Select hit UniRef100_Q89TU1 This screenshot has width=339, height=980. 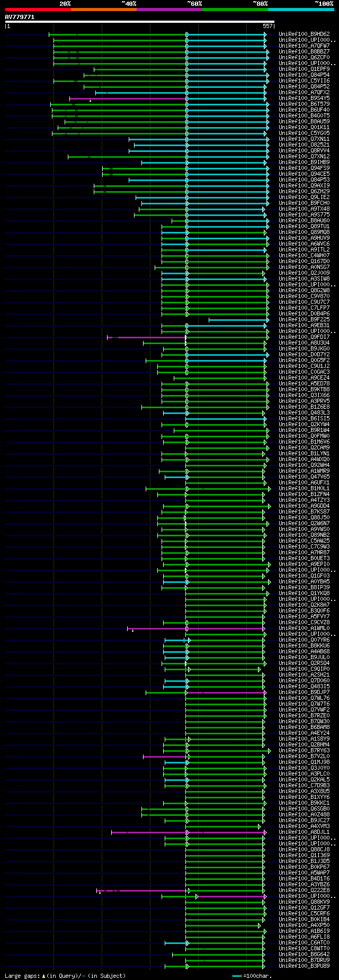[304, 227]
